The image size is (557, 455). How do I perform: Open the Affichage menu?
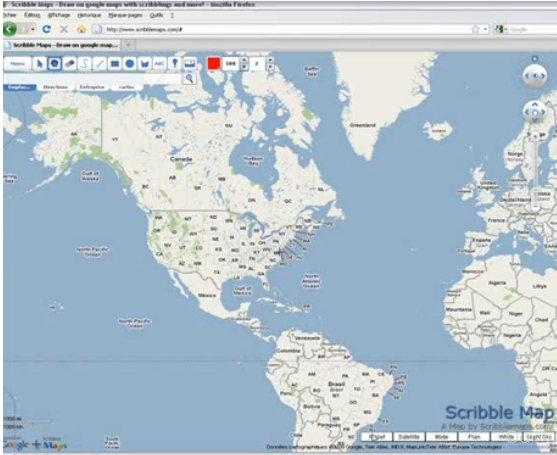click(59, 15)
